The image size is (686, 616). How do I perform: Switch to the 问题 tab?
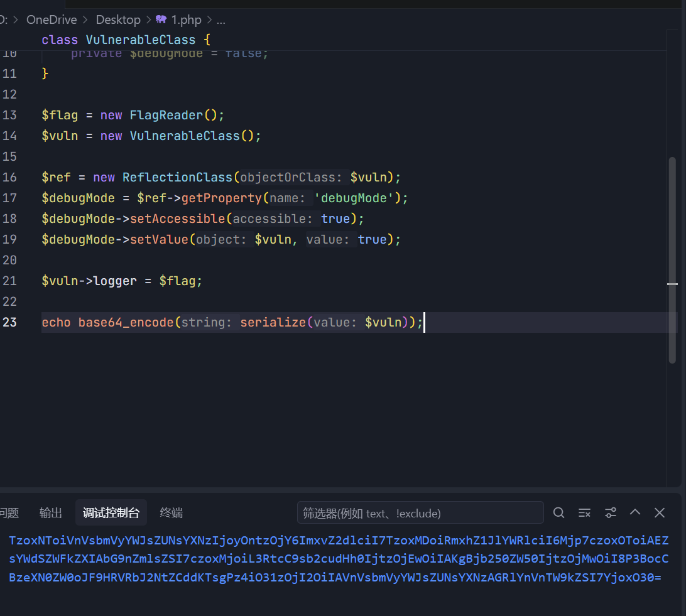coord(9,513)
